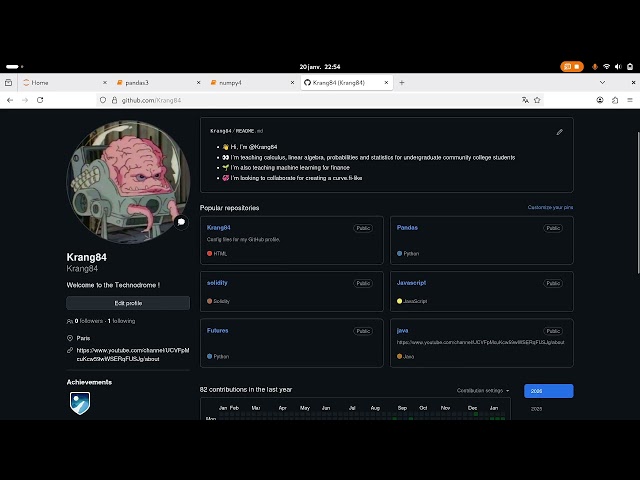
Task: Open the extensions icon in browser toolbar
Action: (615, 100)
